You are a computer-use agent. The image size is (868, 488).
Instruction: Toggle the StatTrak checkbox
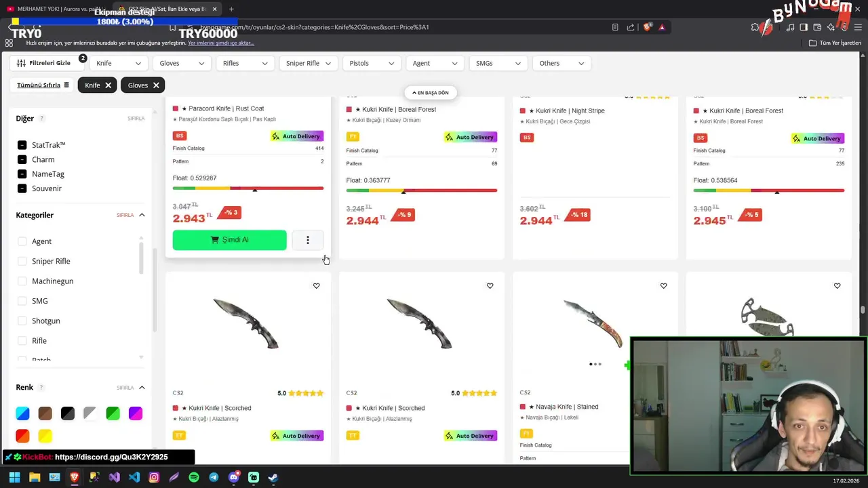coord(22,145)
